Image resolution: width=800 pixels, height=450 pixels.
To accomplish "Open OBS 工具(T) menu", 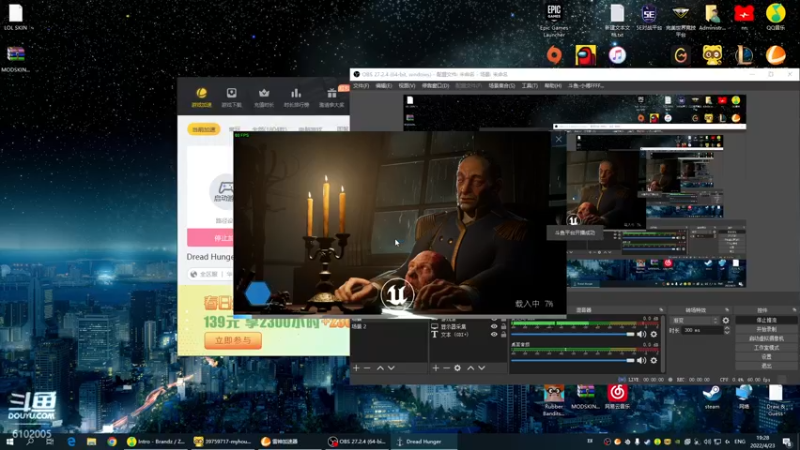I will coord(530,86).
